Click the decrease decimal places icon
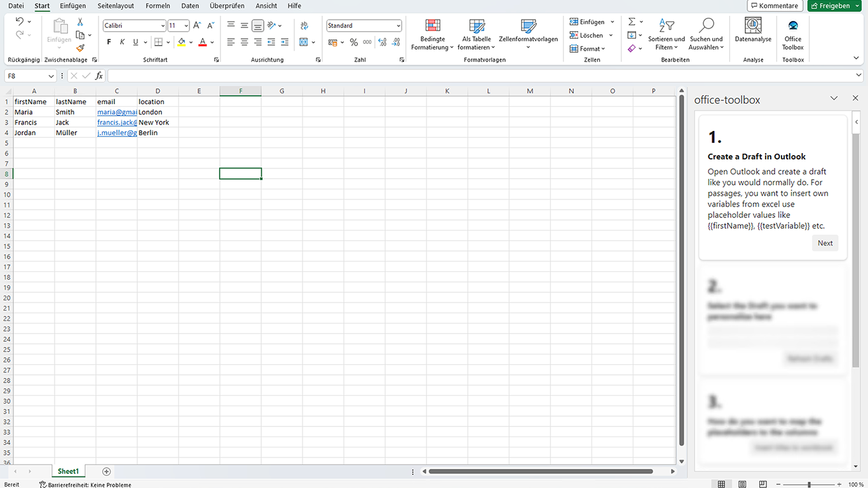Image resolution: width=868 pixels, height=488 pixels. tap(396, 42)
